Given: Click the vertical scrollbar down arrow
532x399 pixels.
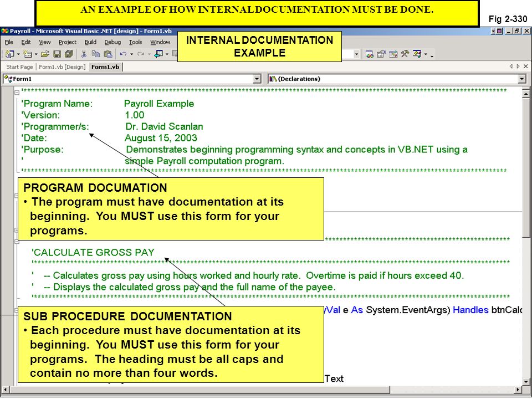Looking at the screenshot, I should coord(526,381).
